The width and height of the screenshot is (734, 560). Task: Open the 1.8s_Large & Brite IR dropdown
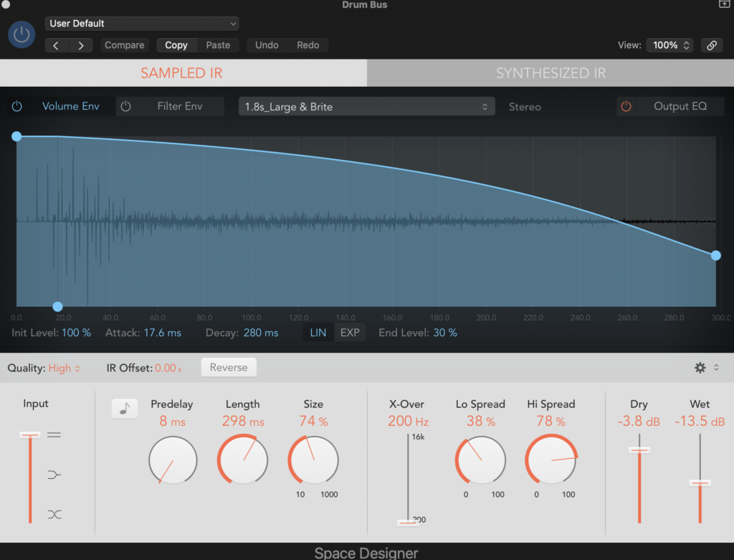[x=366, y=107]
